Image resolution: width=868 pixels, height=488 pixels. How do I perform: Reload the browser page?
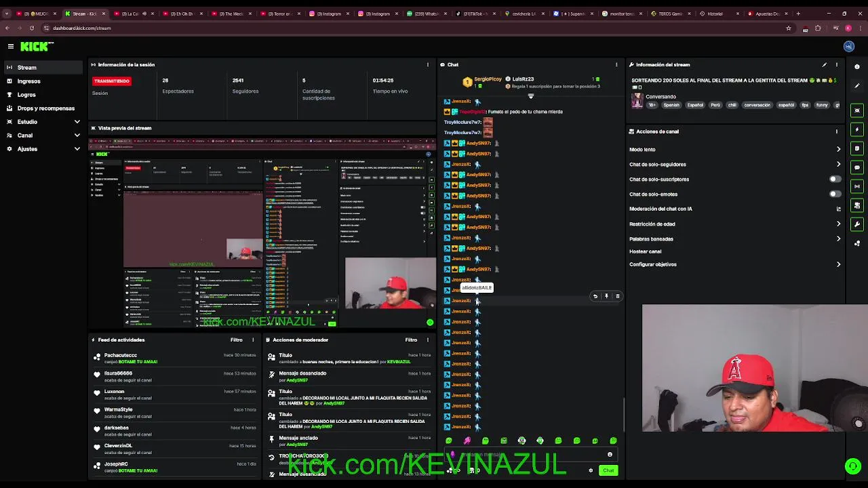click(x=31, y=28)
